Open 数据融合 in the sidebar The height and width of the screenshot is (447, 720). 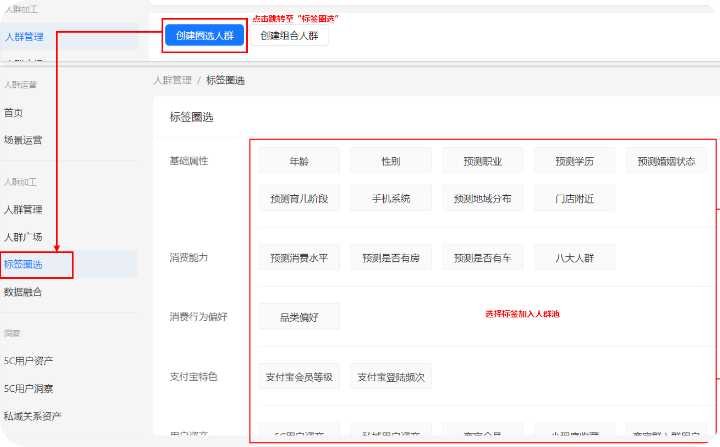point(23,292)
